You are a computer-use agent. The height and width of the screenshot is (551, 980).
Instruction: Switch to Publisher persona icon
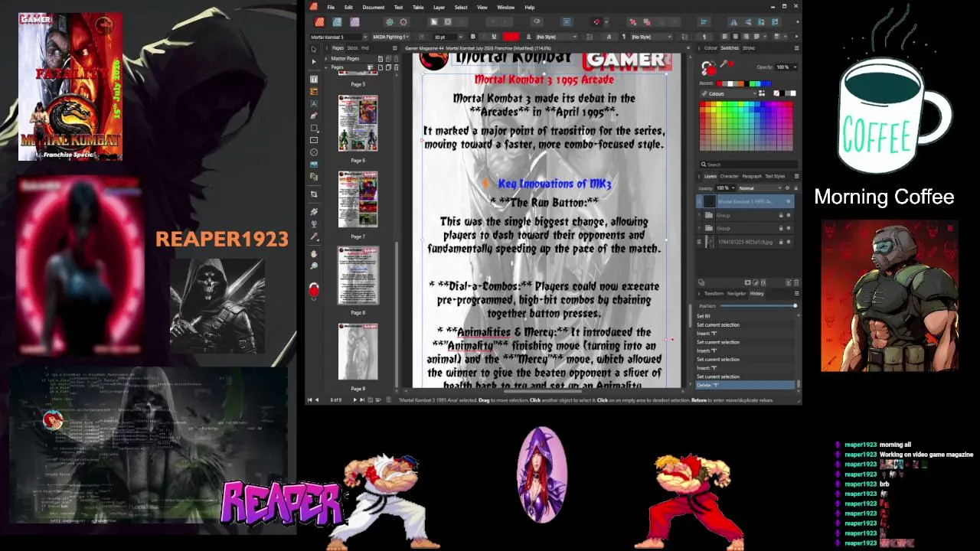[x=319, y=21]
